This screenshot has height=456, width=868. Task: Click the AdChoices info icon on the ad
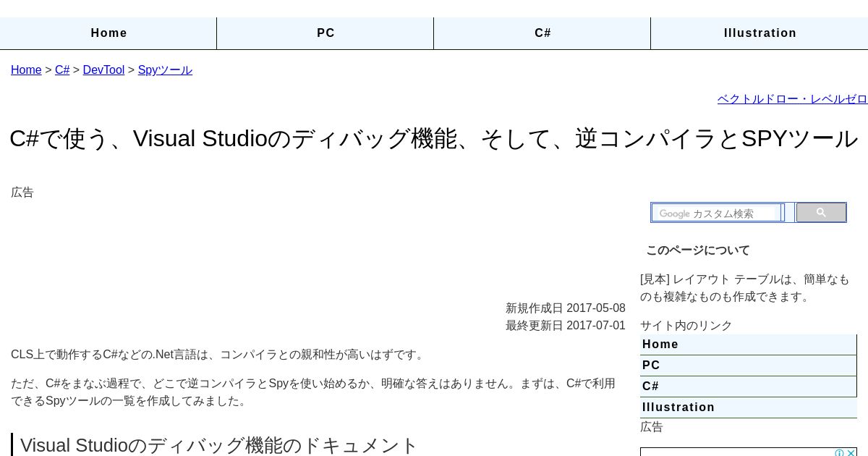point(839,453)
